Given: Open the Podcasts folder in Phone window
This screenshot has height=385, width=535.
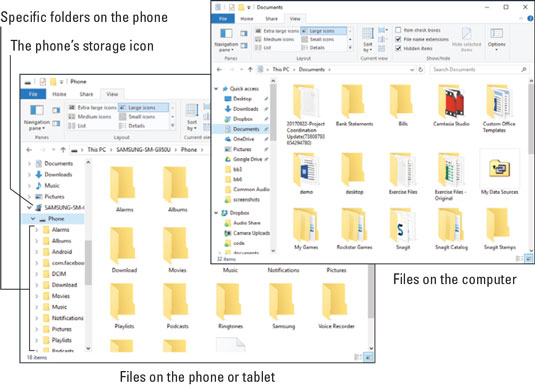Looking at the screenshot, I should pos(177,306).
